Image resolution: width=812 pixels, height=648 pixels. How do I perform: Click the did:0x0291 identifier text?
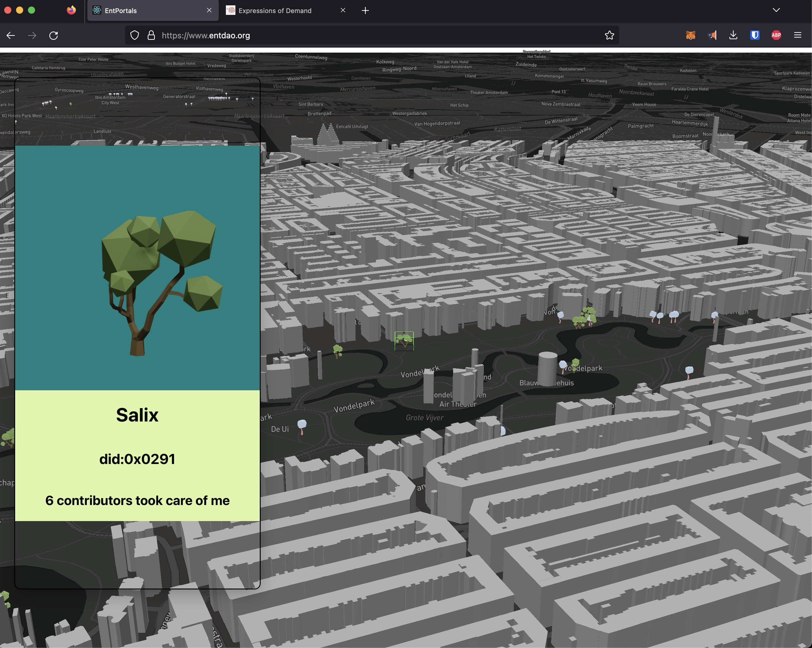tap(137, 459)
